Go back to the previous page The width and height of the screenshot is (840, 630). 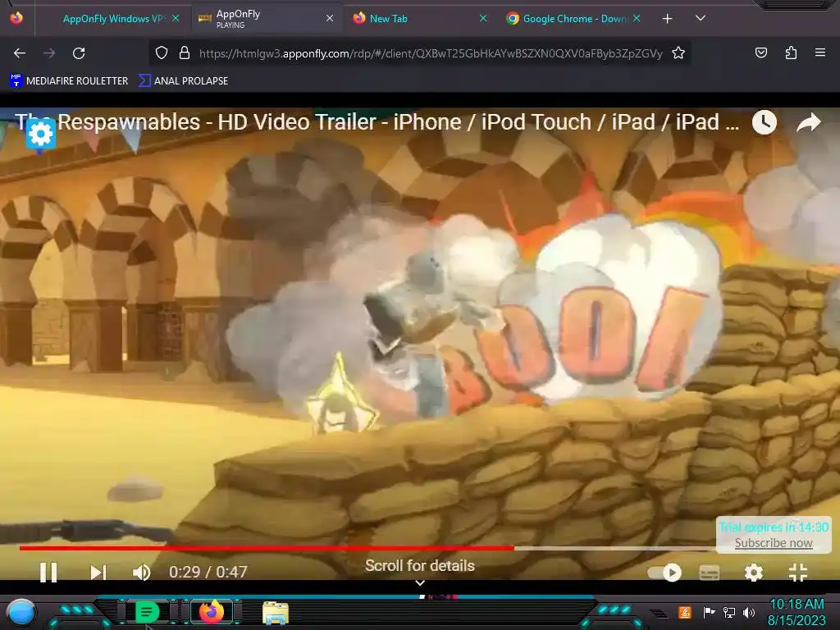point(20,53)
